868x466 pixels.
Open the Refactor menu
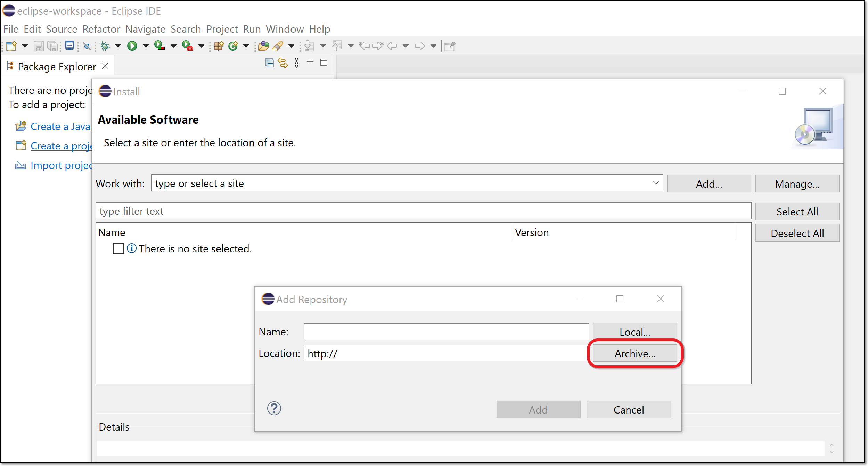tap(101, 29)
